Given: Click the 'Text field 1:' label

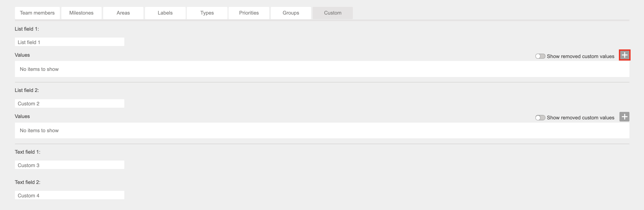Looking at the screenshot, I should coord(27,152).
